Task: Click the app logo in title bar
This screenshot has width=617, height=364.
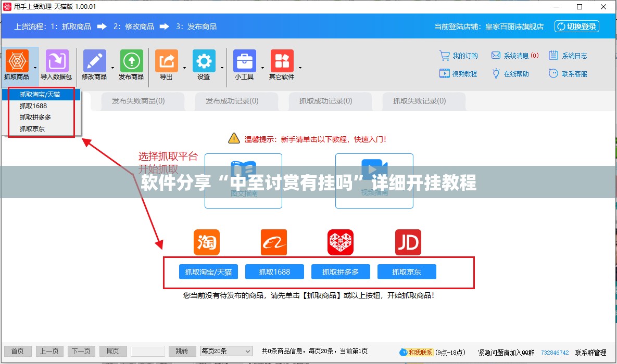Action: pyautogui.click(x=7, y=7)
